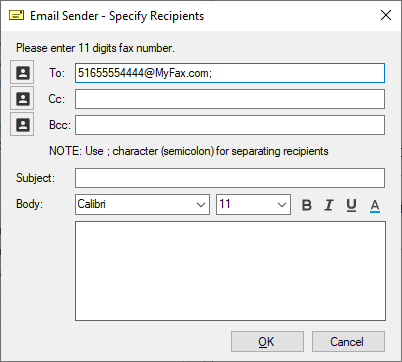
Task: Focus the To field with MyFax address
Action: click(230, 73)
